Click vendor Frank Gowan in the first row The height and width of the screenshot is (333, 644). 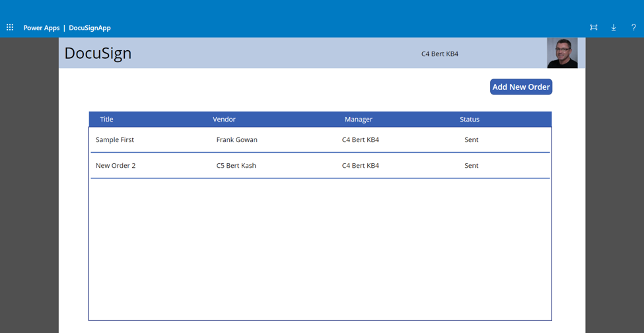click(236, 140)
